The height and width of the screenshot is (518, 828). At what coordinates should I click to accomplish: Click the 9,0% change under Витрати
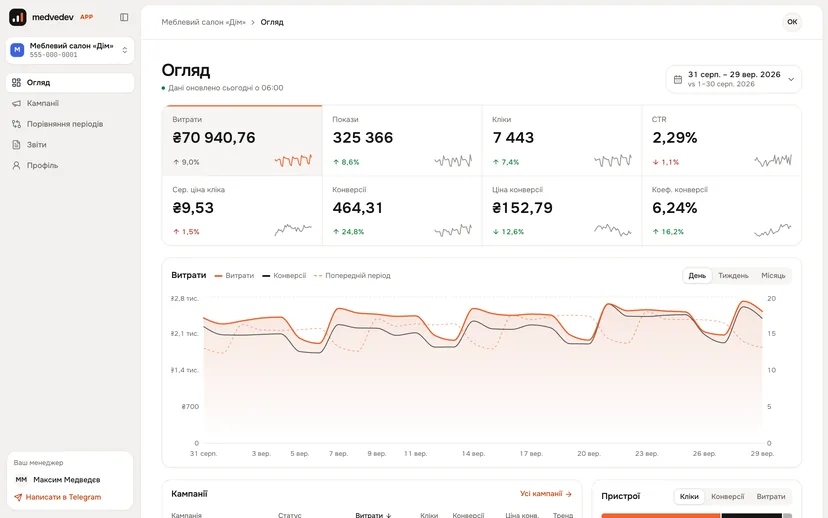(x=186, y=162)
